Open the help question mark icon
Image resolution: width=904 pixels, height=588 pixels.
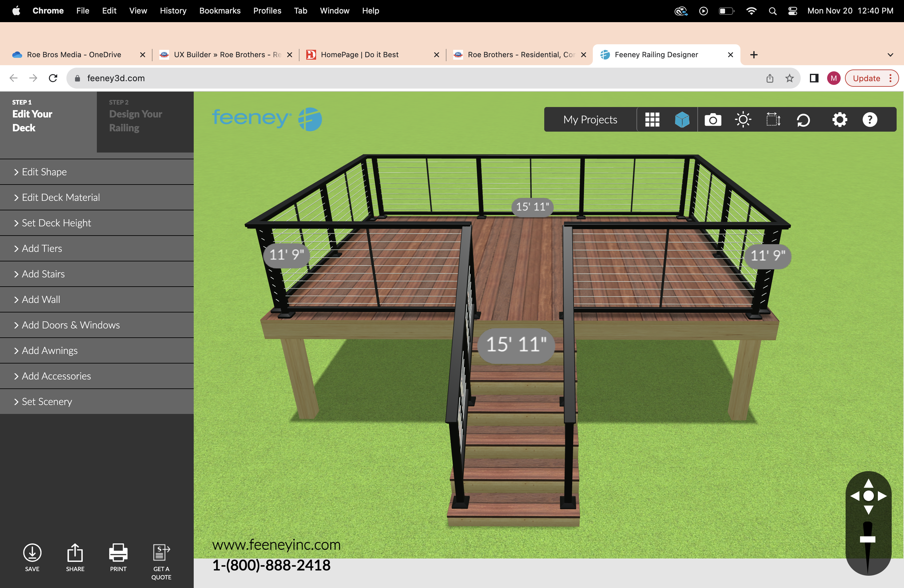click(870, 120)
